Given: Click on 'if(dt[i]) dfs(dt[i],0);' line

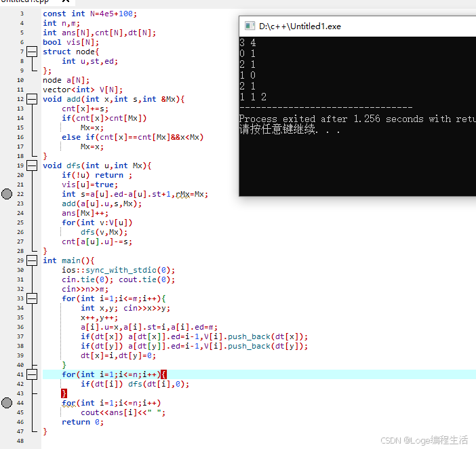Looking at the screenshot, I should click(135, 384).
